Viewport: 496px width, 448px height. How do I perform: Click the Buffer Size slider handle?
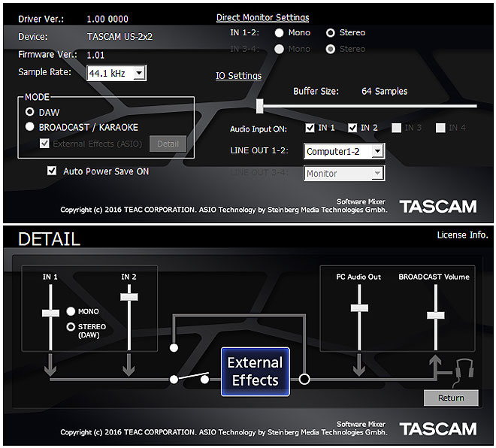point(259,106)
